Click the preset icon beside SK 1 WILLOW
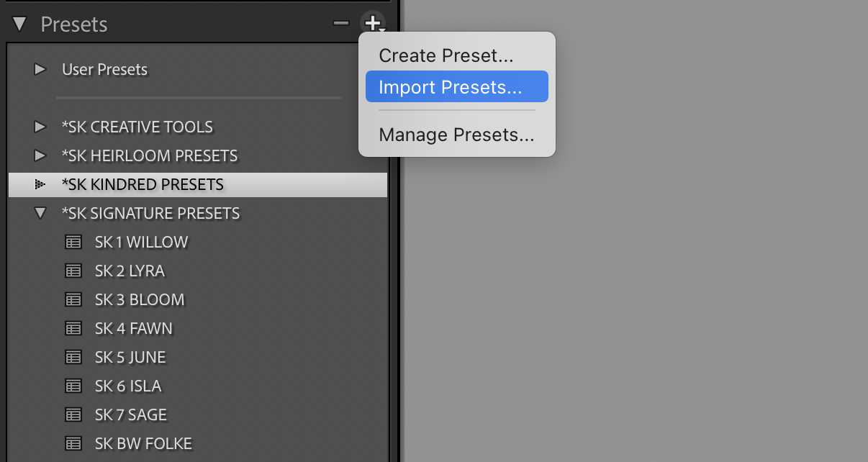 (x=73, y=243)
